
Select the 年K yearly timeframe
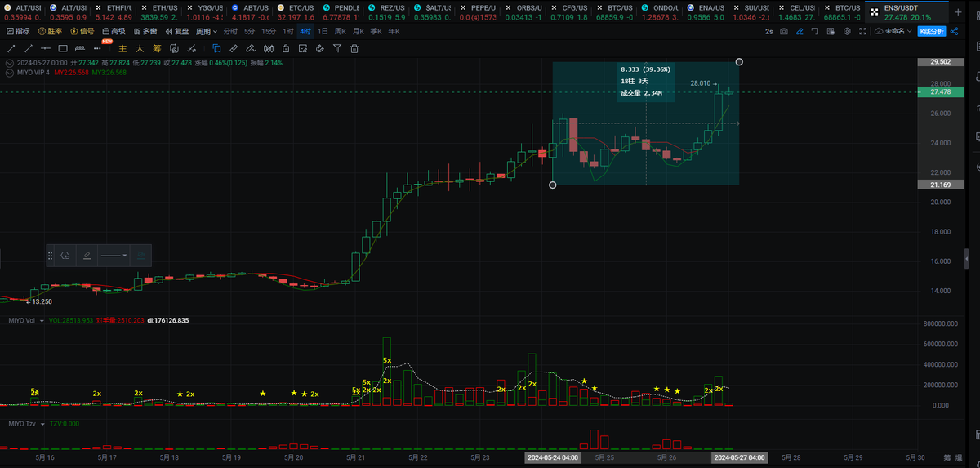(393, 31)
